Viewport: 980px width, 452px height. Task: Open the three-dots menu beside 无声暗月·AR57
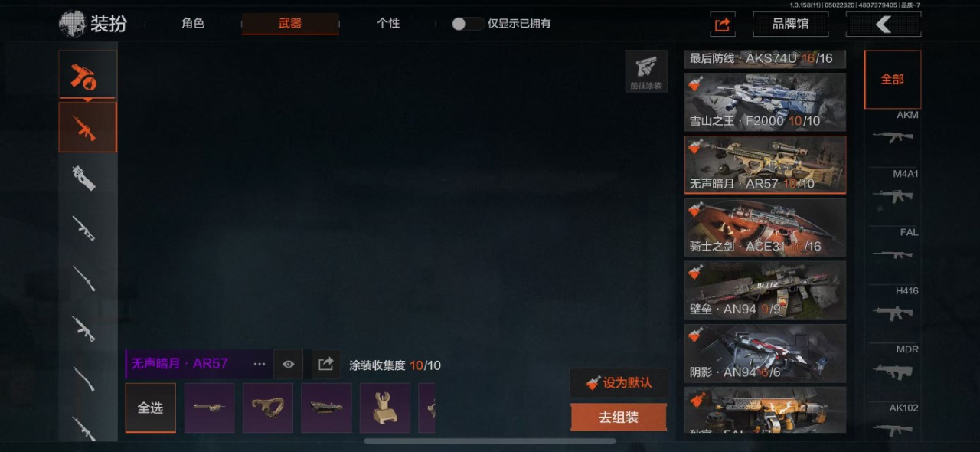coord(260,364)
